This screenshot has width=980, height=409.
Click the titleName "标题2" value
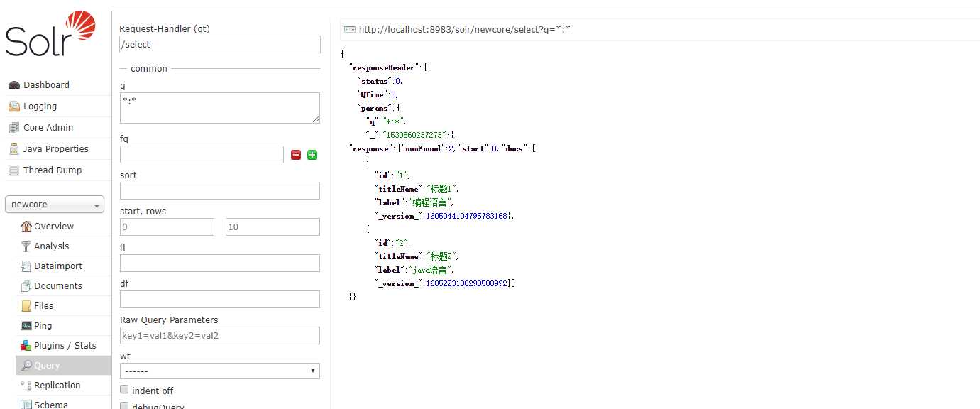442,256
